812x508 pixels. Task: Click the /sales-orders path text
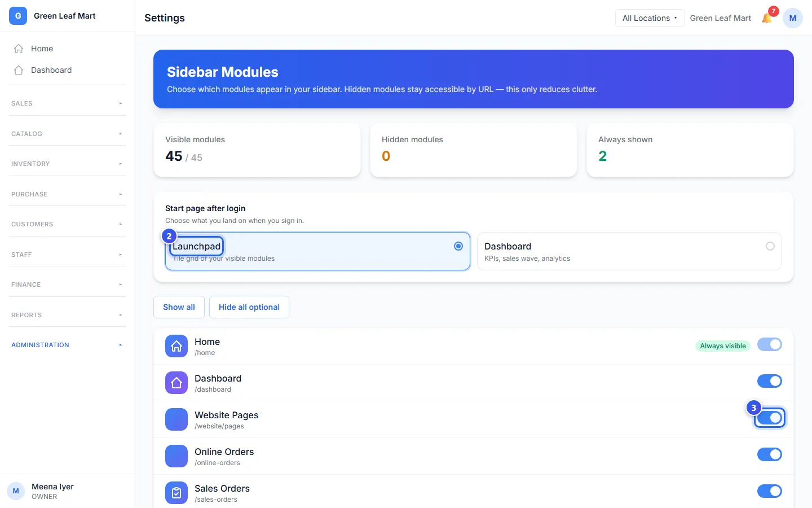216,500
